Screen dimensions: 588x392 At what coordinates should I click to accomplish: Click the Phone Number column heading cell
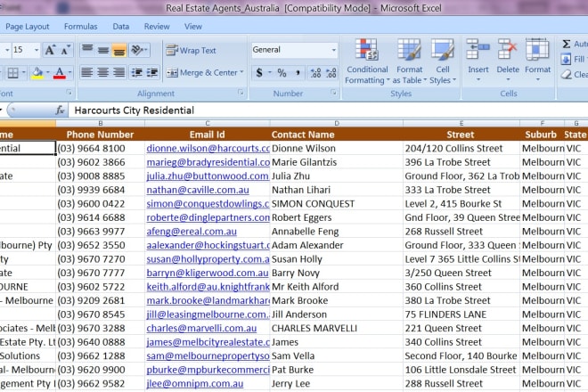100,135
